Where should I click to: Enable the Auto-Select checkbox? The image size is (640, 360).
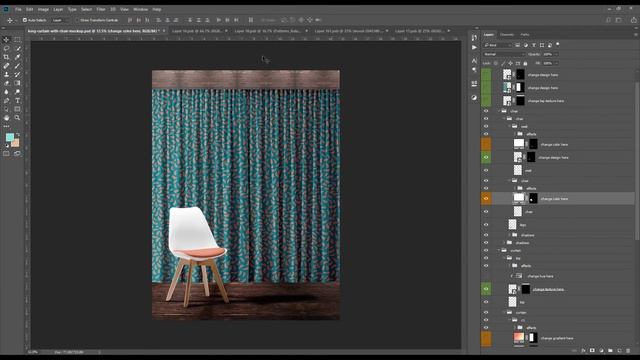25,20
